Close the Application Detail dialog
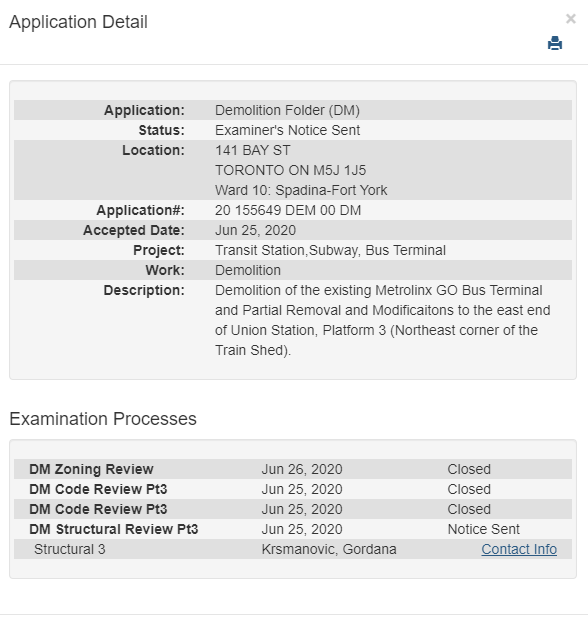588x636 pixels. [571, 19]
